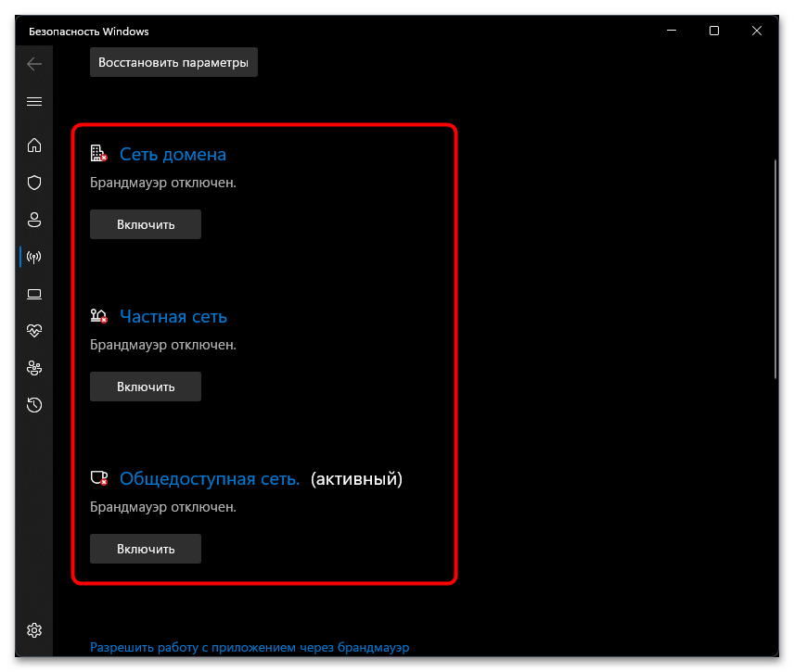Click the domain network building icon
Image resolution: width=794 pixels, height=672 pixels.
[98, 153]
